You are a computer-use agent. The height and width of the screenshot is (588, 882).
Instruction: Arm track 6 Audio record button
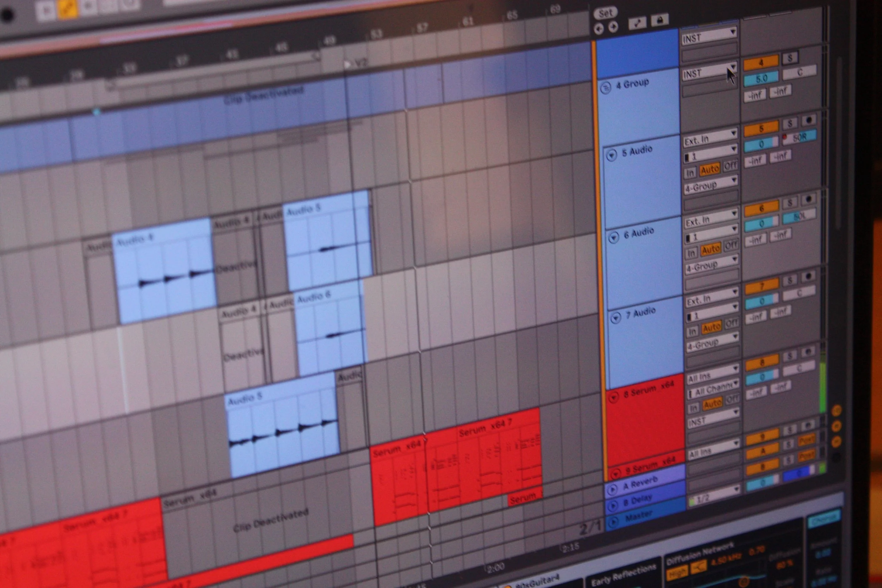(x=809, y=199)
